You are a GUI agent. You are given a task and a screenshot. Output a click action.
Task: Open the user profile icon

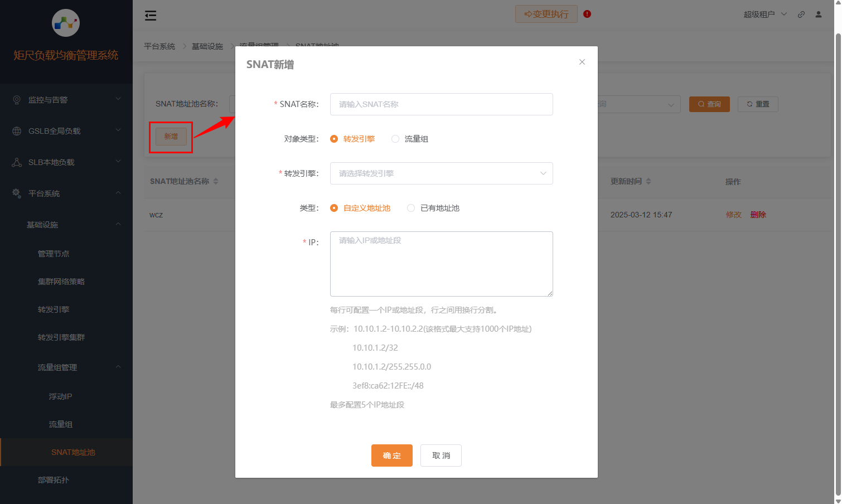(x=819, y=14)
